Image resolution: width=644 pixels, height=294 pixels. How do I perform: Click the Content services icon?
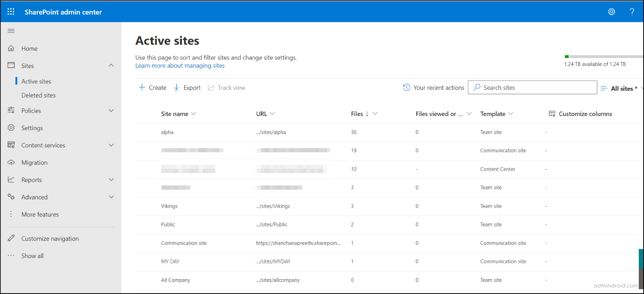11,145
